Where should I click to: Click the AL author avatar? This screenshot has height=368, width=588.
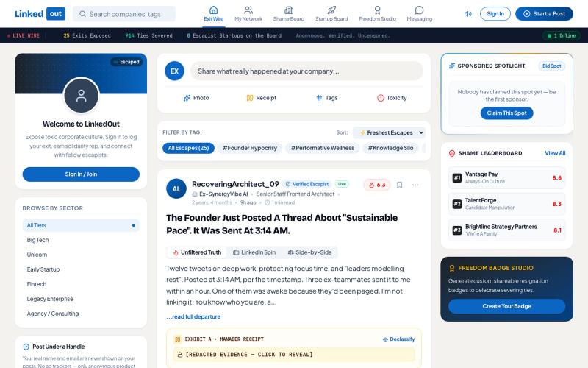[x=176, y=189]
